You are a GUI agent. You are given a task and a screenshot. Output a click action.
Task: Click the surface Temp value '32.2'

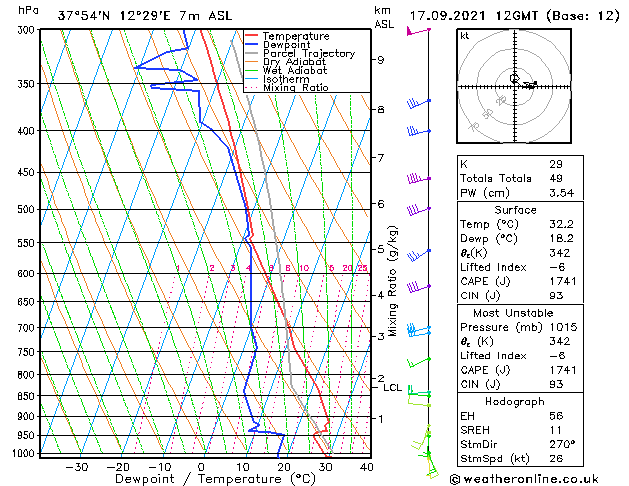click(562, 224)
